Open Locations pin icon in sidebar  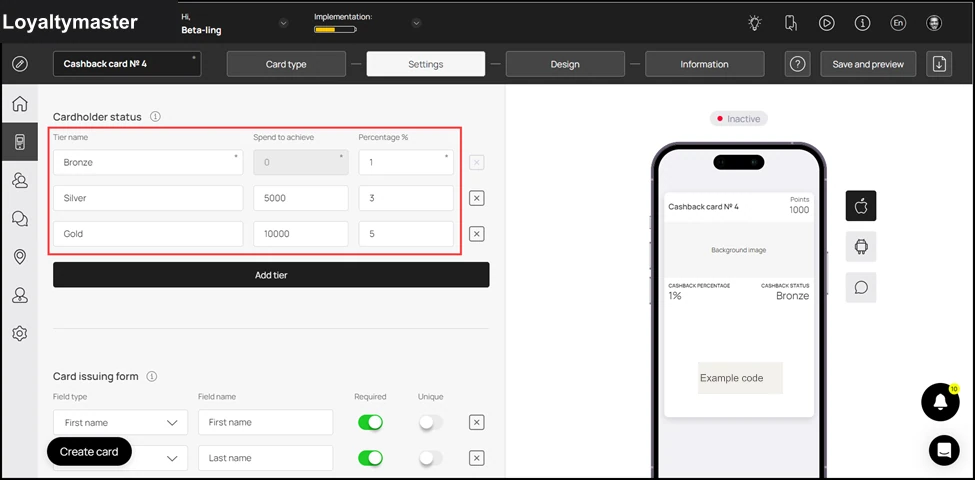click(x=20, y=257)
